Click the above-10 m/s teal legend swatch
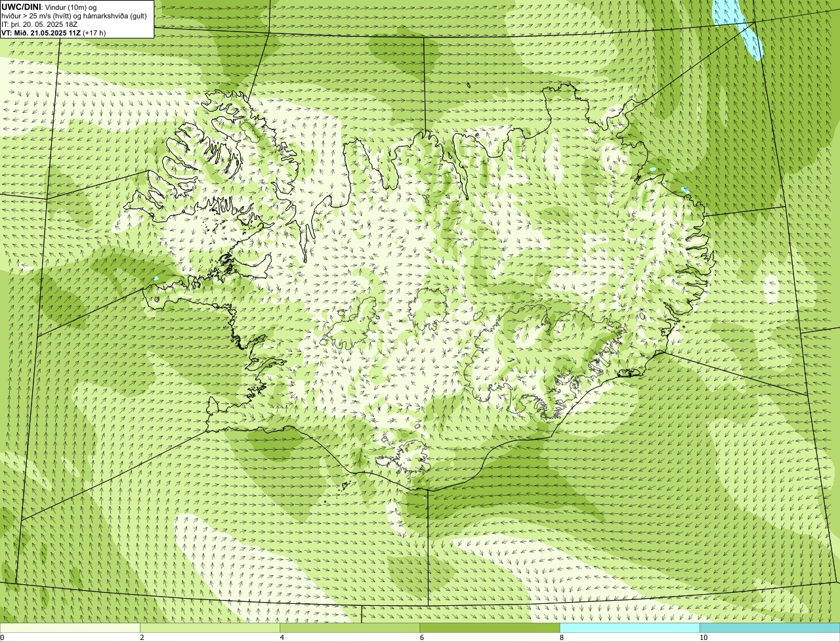Viewport: 840px width, 642px height. pyautogui.click(x=770, y=628)
